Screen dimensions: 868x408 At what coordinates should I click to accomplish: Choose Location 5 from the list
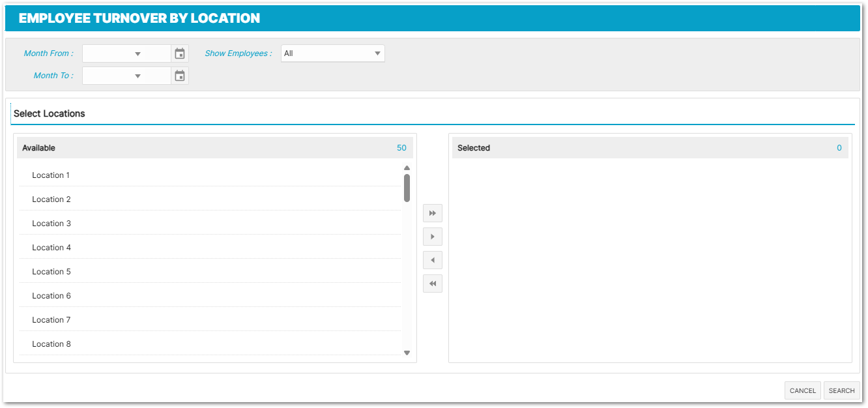click(x=51, y=272)
